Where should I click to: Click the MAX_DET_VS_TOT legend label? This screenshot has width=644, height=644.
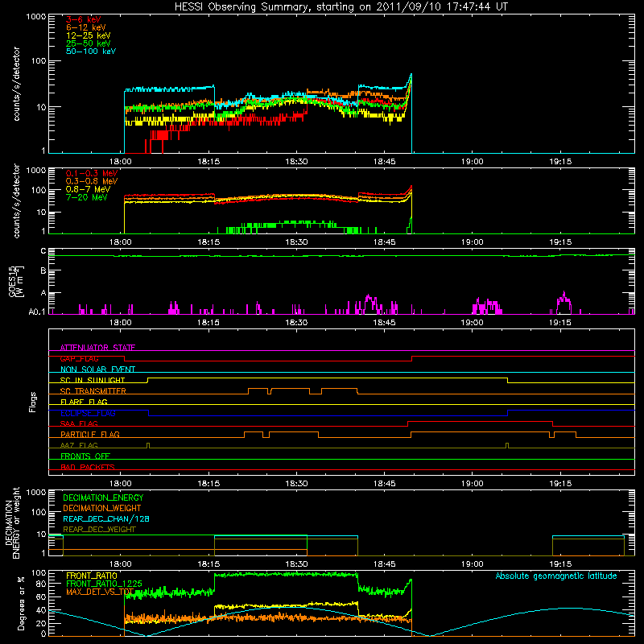(x=100, y=592)
